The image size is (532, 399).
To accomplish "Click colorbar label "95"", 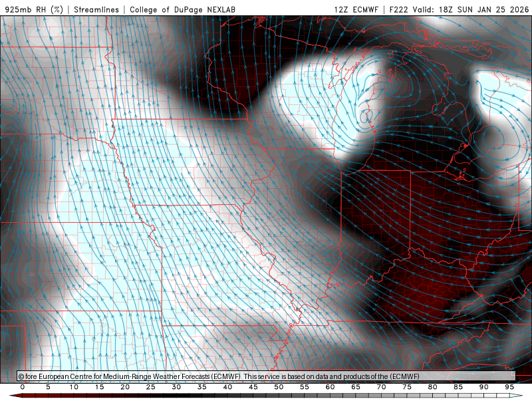I will (509, 387).
